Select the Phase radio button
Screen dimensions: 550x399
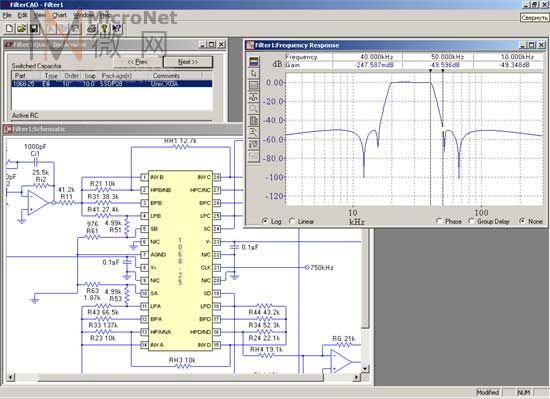coord(439,221)
